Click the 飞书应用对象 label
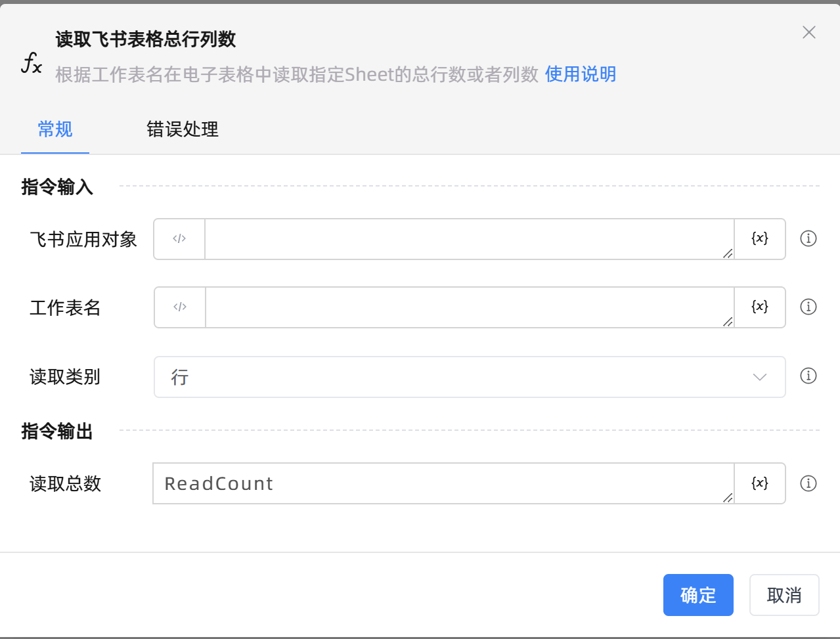840x639 pixels. tap(83, 240)
